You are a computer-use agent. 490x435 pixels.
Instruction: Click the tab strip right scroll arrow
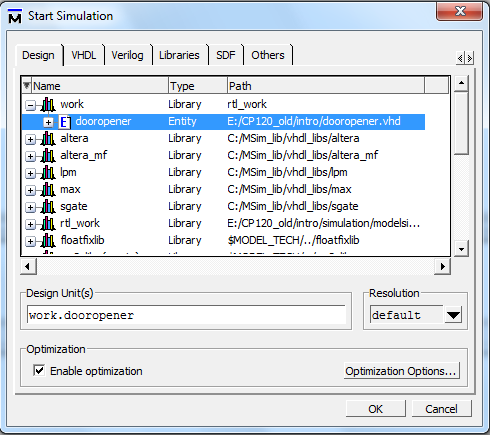click(x=469, y=59)
